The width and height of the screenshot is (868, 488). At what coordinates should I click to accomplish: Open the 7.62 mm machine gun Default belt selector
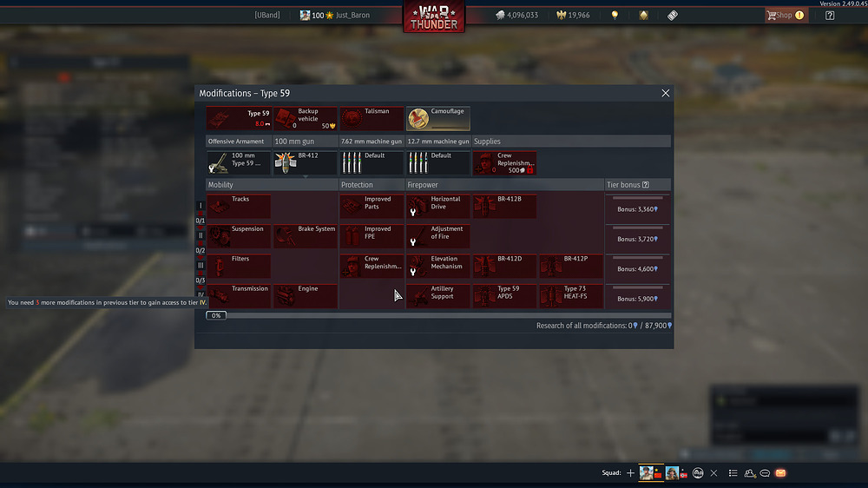point(372,163)
